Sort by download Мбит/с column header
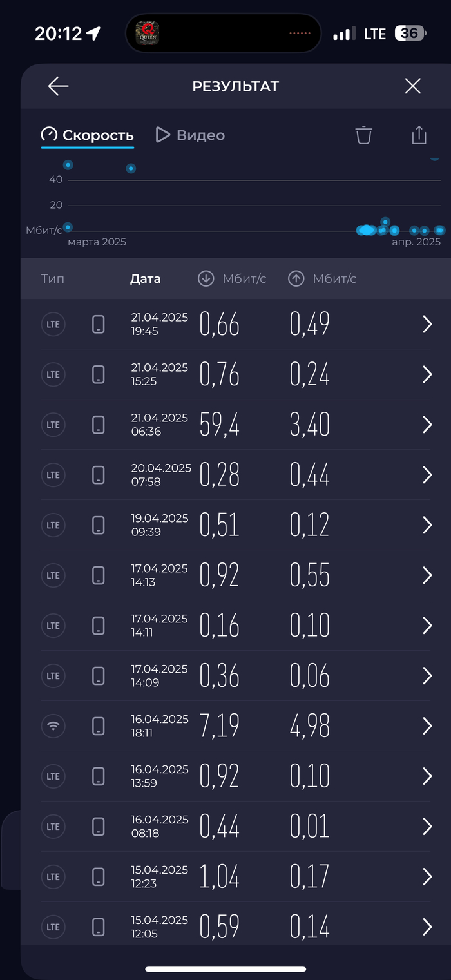Image resolution: width=451 pixels, height=980 pixels. pyautogui.click(x=232, y=279)
